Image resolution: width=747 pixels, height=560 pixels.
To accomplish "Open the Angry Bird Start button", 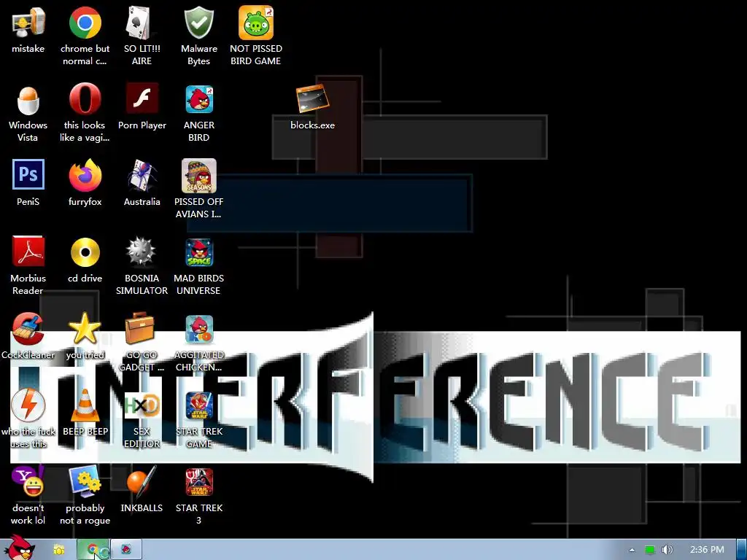I will [19, 548].
